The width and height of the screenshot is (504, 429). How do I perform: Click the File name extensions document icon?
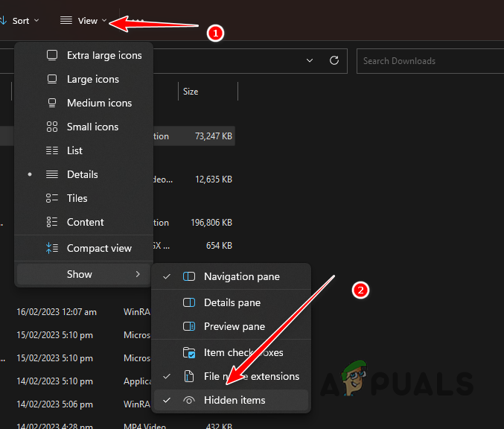[189, 376]
